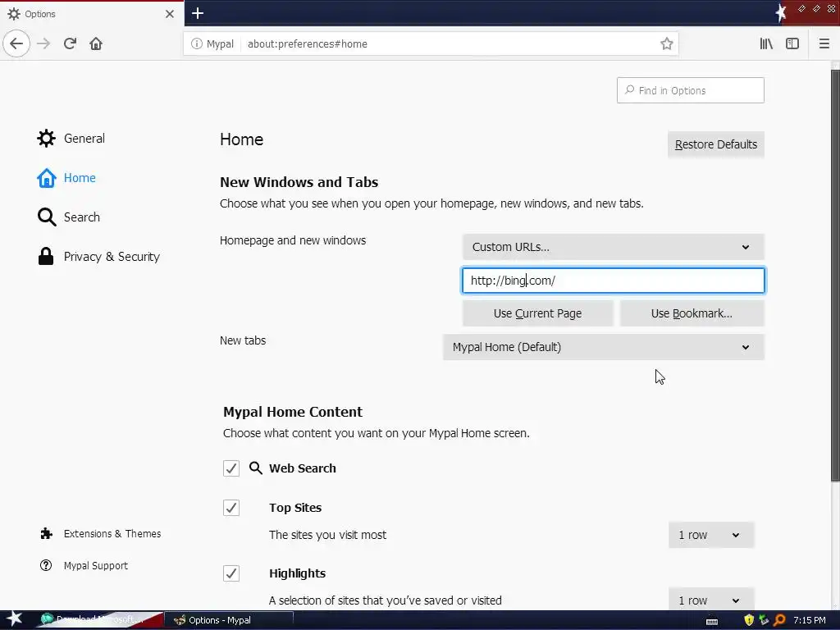Bookmark this page with the star icon
Image resolution: width=840 pixels, height=630 pixels.
[x=666, y=44]
